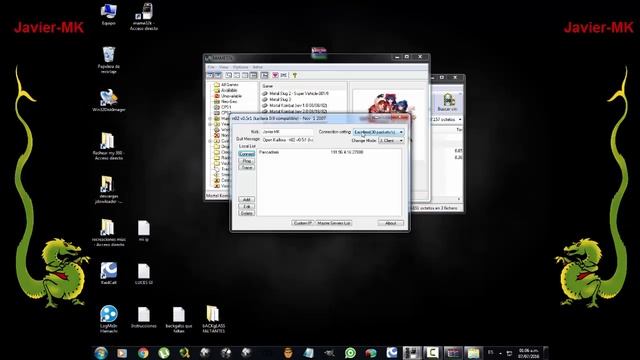Click the Master Servers List button
The height and width of the screenshot is (360, 640).
(333, 223)
